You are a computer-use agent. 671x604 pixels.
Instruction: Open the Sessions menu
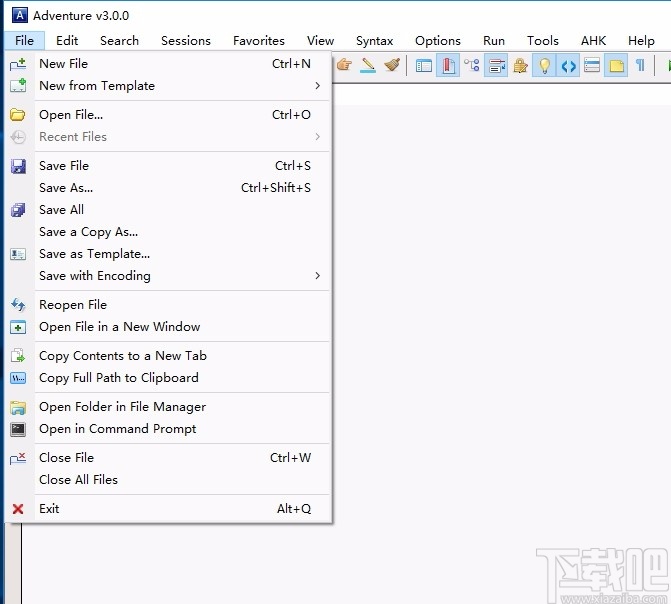coord(186,41)
